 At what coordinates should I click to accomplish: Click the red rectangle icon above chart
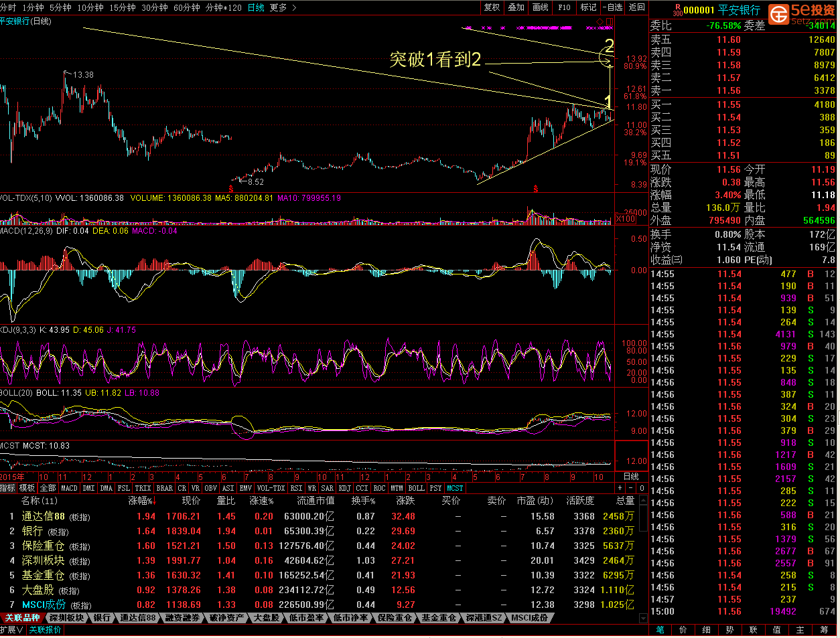click(x=610, y=22)
